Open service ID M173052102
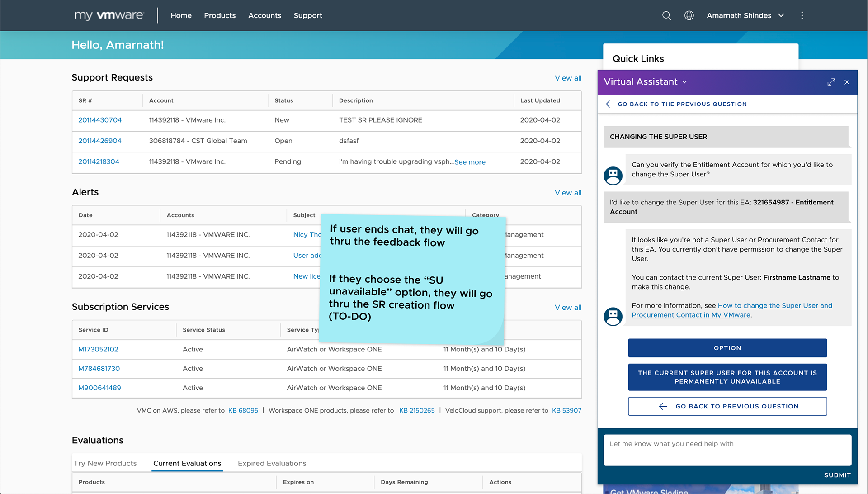 coord(98,349)
